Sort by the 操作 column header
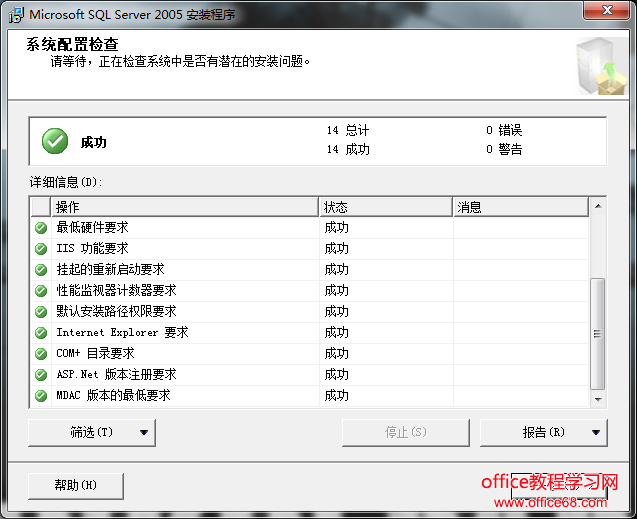Viewport: 637px width, 519px height. [184, 207]
